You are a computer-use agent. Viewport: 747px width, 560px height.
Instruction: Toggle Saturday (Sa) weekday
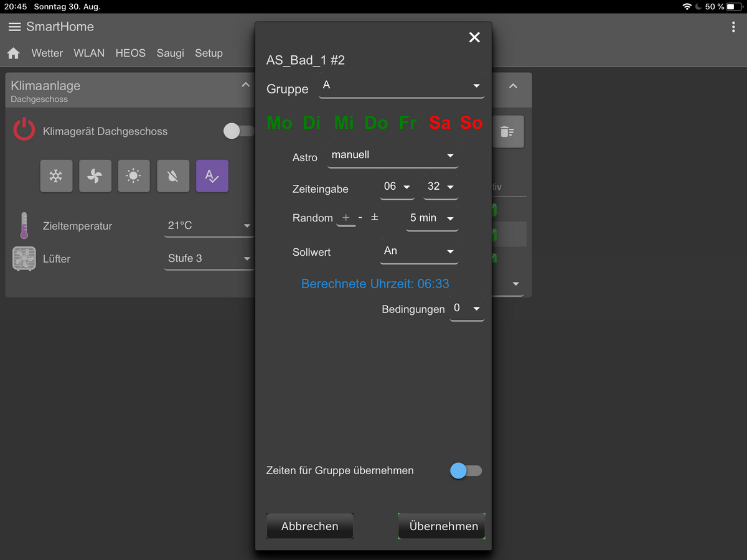[440, 123]
